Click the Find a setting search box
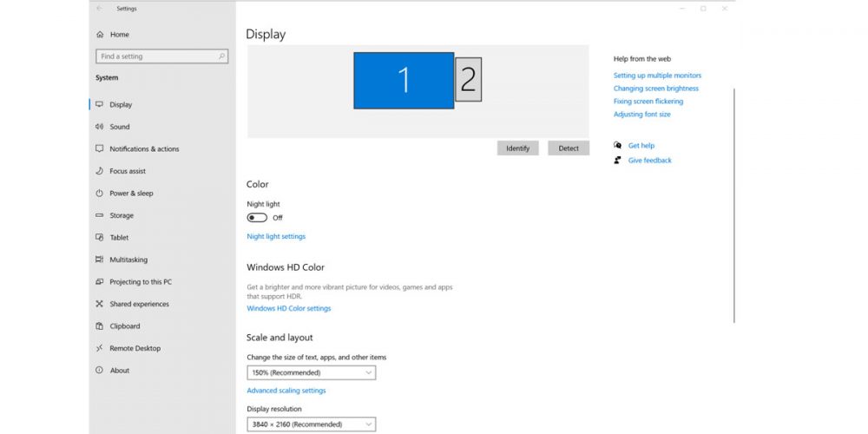 161,56
